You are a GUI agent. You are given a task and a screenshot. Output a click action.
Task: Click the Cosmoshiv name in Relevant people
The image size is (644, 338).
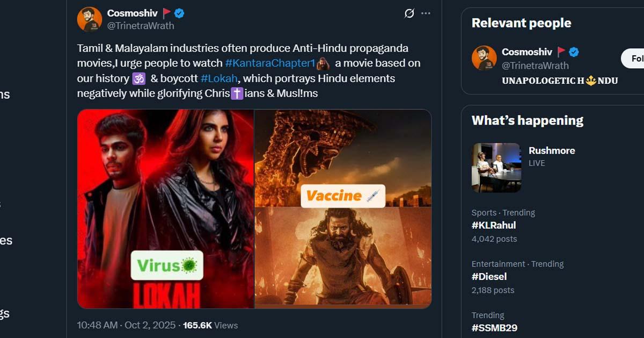[526, 52]
